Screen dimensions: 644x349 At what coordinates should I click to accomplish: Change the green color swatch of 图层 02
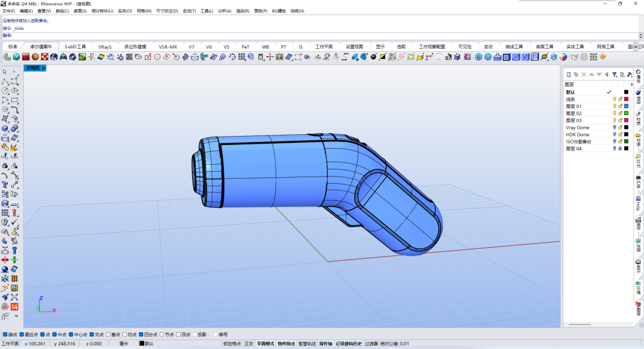tap(626, 113)
